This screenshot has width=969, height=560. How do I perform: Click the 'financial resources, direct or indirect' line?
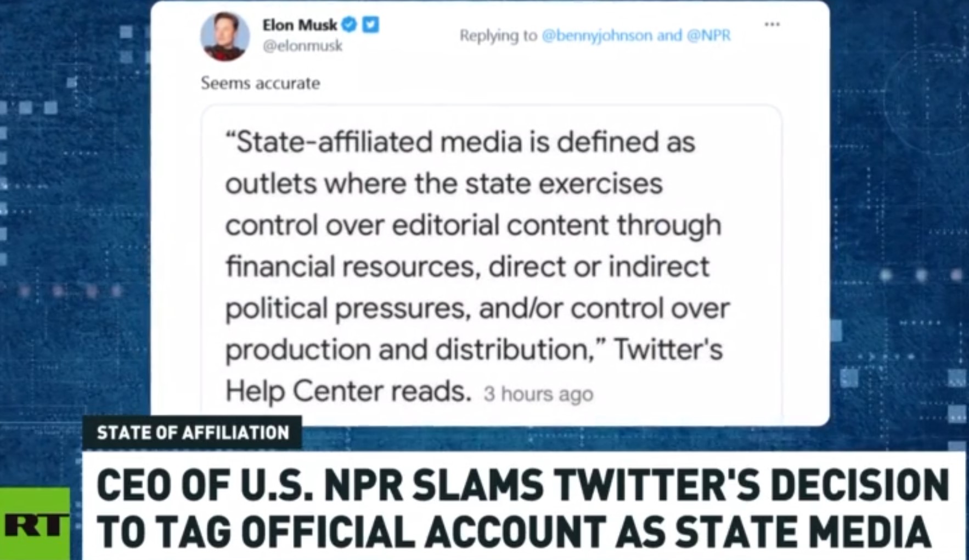(x=467, y=267)
